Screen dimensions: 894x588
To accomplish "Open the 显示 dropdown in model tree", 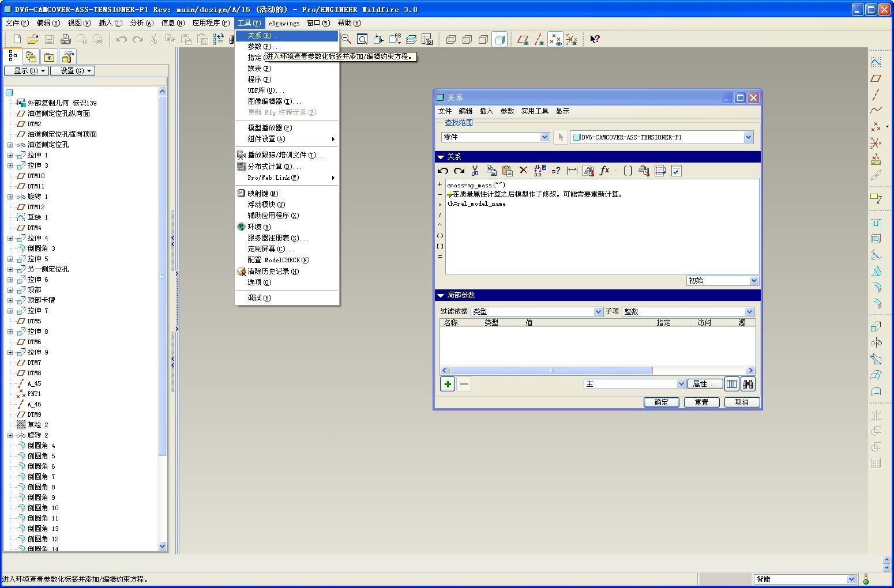I will click(26, 71).
